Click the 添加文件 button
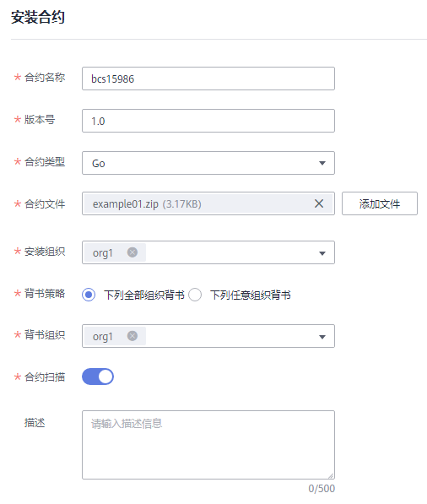The height and width of the screenshot is (504, 427). point(380,203)
